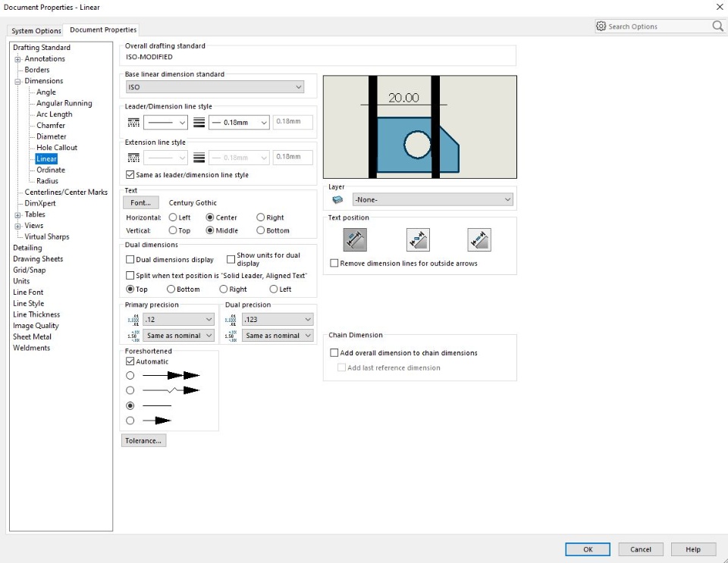
Task: Enable Add overall dimension to chain dimensions
Action: [x=334, y=353]
